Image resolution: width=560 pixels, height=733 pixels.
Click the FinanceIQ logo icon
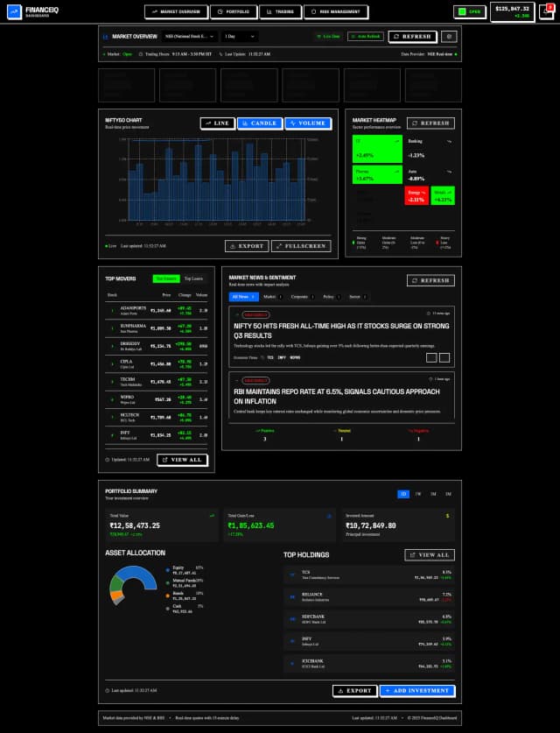click(14, 12)
